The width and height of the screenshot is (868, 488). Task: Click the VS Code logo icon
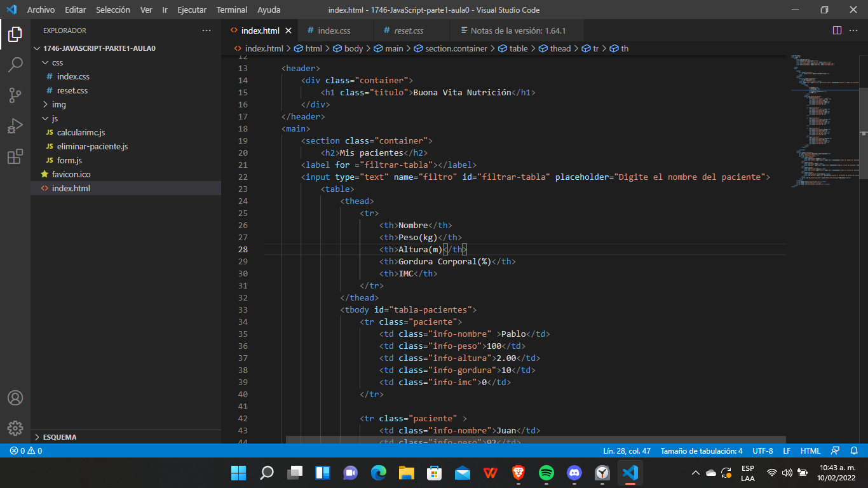point(11,10)
